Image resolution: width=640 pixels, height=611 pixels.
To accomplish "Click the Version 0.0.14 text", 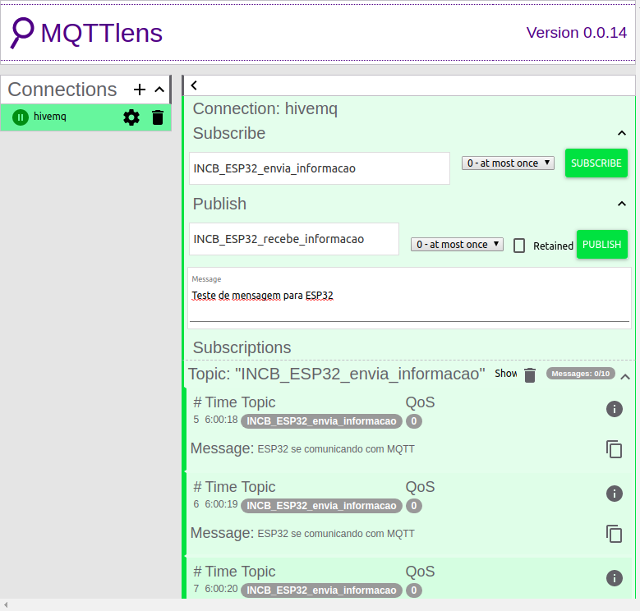I will point(576,33).
